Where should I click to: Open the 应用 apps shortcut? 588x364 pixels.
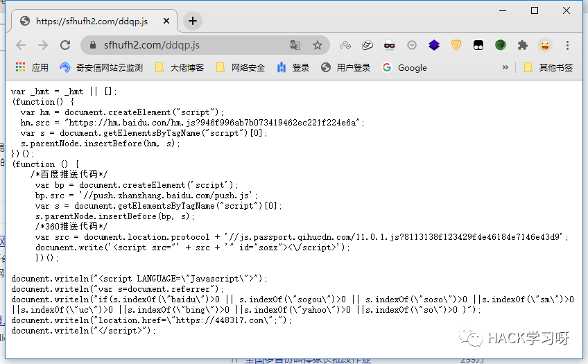pyautogui.click(x=32, y=67)
